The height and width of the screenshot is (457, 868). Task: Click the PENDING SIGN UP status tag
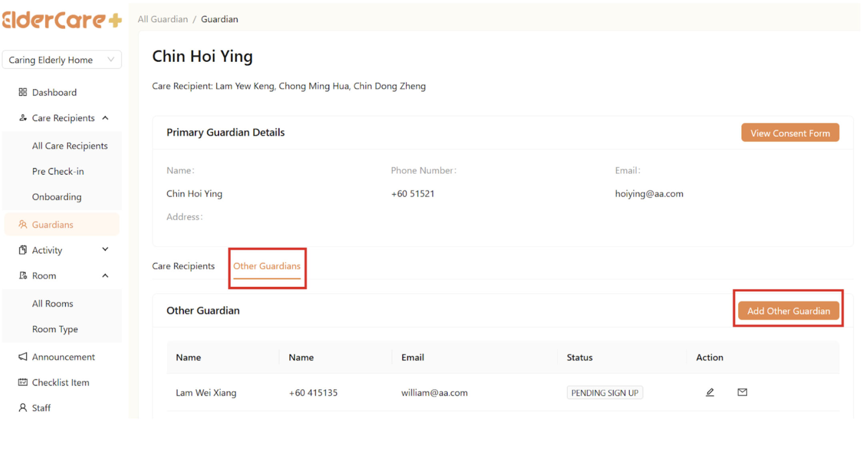tap(604, 393)
